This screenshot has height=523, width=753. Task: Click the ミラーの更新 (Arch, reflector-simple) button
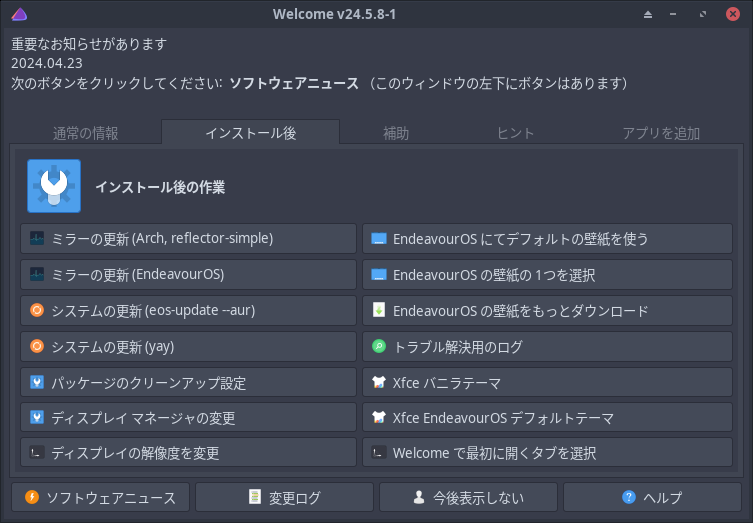pos(188,238)
